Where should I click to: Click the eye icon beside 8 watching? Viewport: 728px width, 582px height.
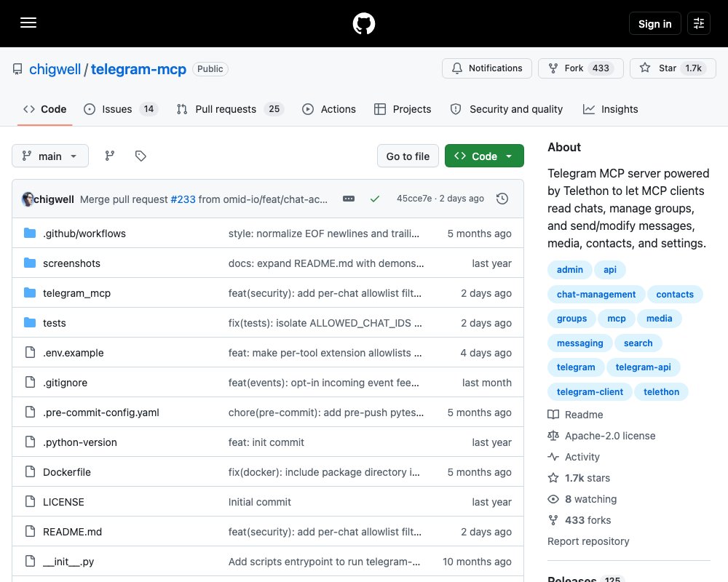coord(553,499)
